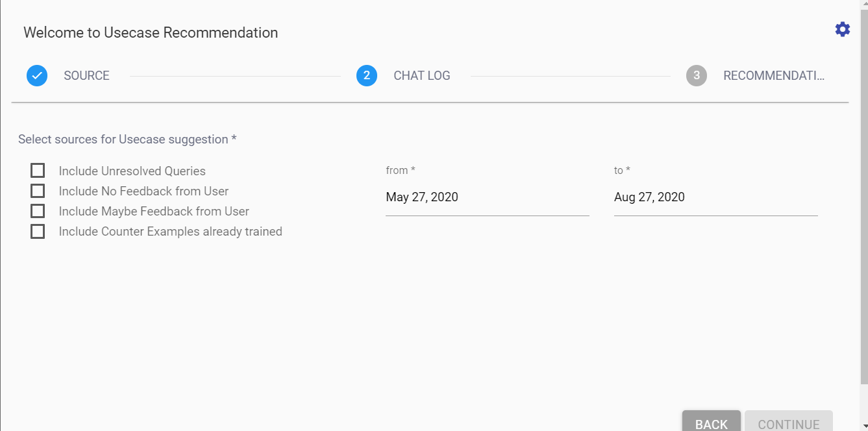The height and width of the screenshot is (431, 868).
Task: Click the Include Maybe Feedback label text
Action: (154, 212)
